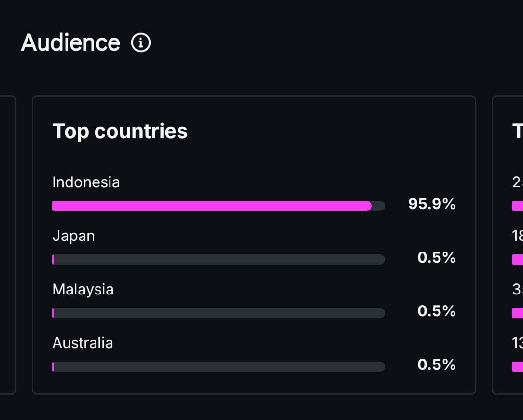Choose the Malaysia country label
The image size is (523, 420).
pos(83,289)
